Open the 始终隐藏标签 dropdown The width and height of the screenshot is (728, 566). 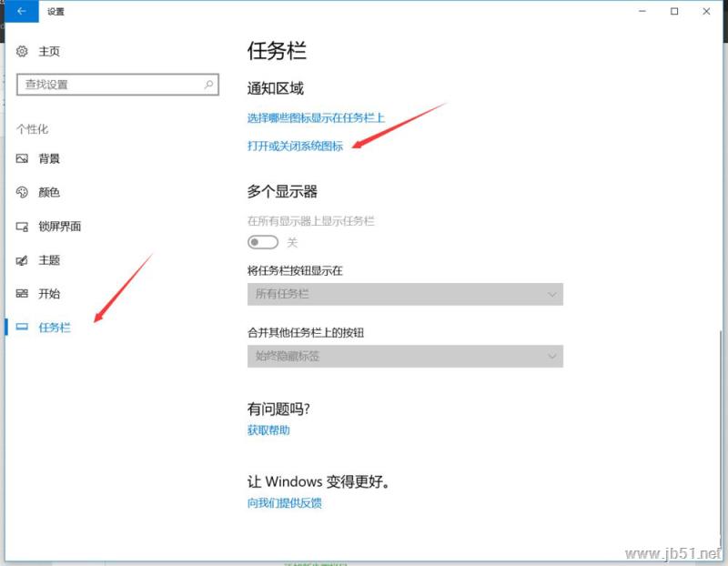pyautogui.click(x=405, y=356)
